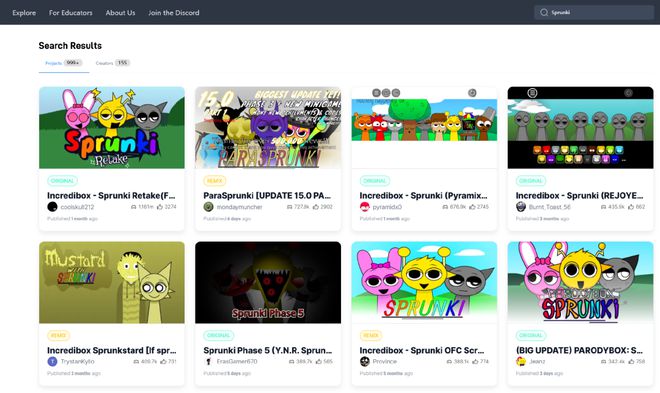Switch to the Creators tab
The image size is (660, 393).
coord(112,63)
